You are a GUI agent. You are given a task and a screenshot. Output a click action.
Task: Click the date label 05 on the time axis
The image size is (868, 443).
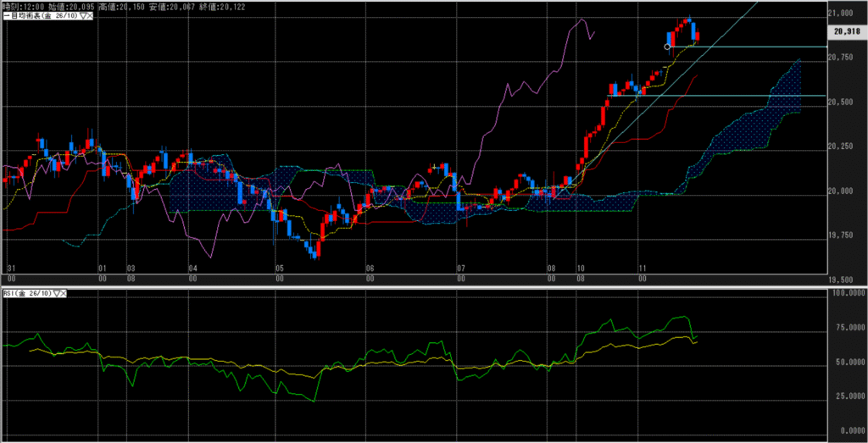click(279, 268)
